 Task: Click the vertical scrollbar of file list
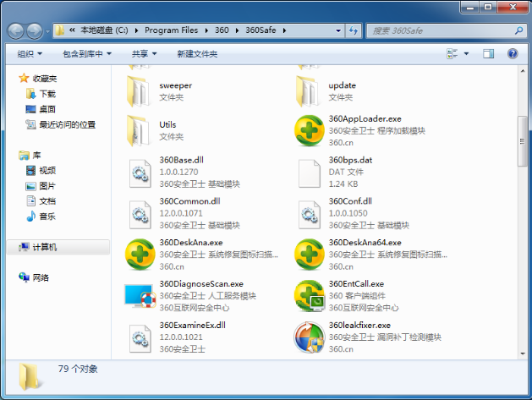pos(524,211)
